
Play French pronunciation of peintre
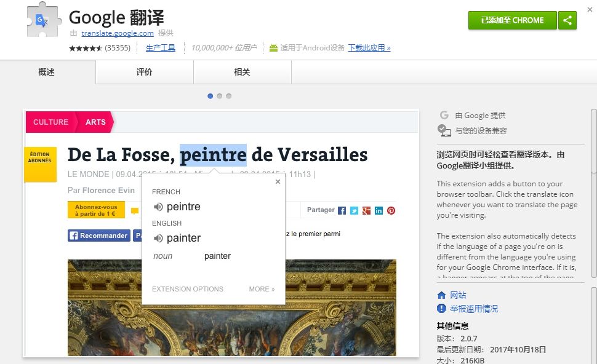[x=158, y=207]
